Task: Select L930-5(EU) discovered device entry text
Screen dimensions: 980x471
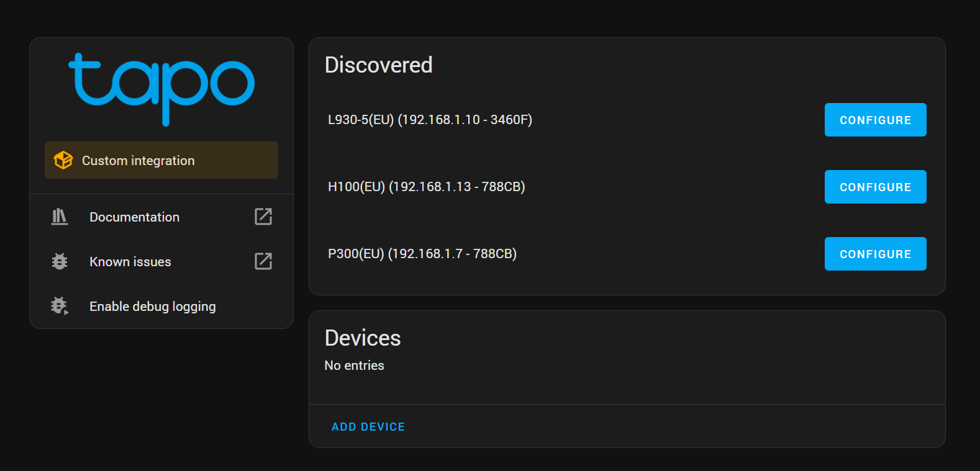Action: click(430, 120)
